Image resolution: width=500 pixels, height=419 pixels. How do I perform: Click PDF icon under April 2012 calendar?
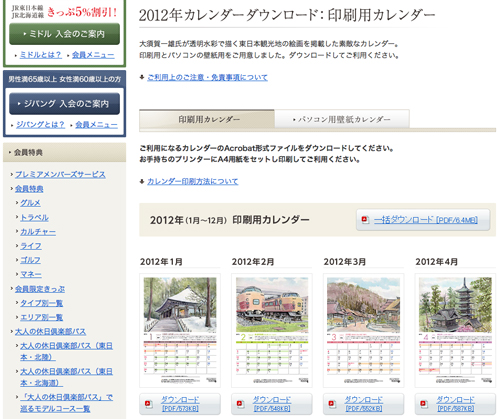pos(424,404)
